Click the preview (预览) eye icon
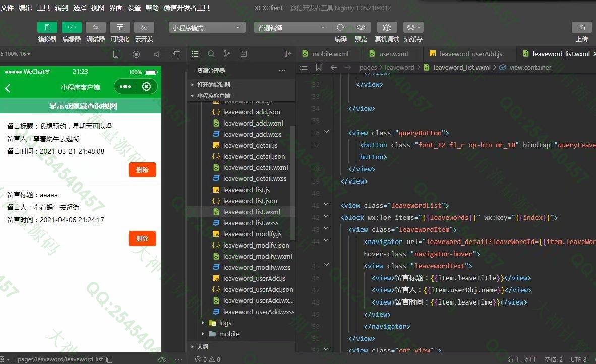 [361, 27]
